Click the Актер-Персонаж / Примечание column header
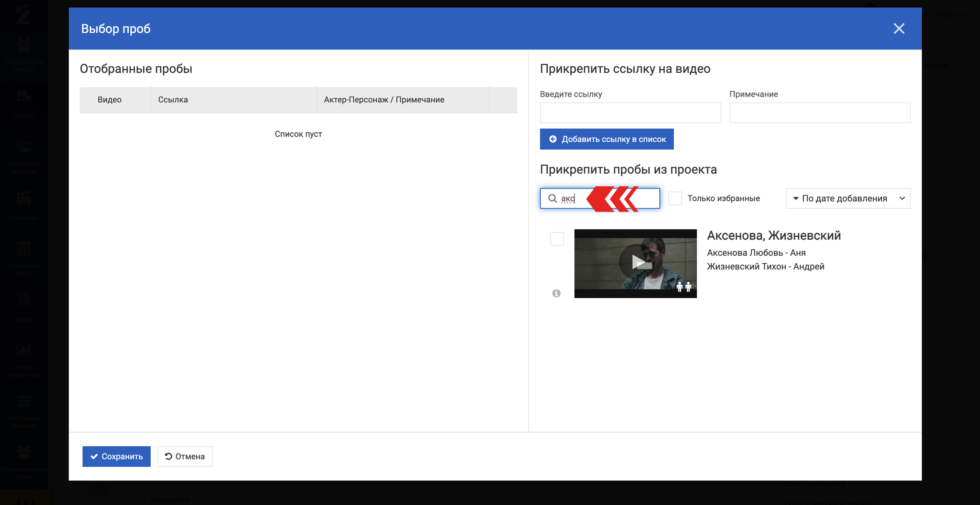Image resolution: width=980 pixels, height=505 pixels. click(x=384, y=100)
